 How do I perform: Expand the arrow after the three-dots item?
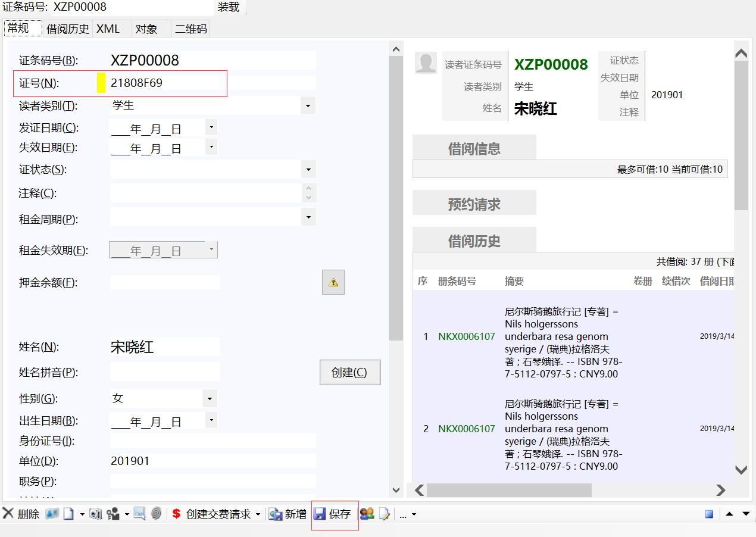(x=414, y=514)
